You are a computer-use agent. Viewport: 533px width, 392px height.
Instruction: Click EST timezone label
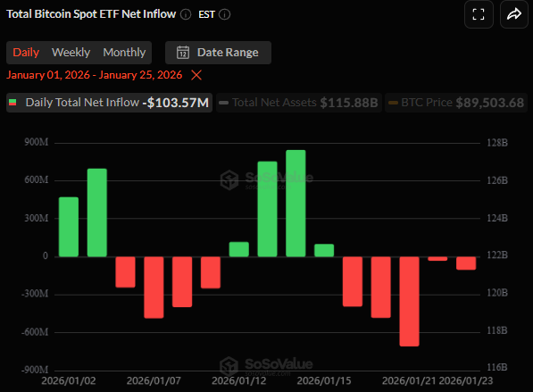point(206,14)
